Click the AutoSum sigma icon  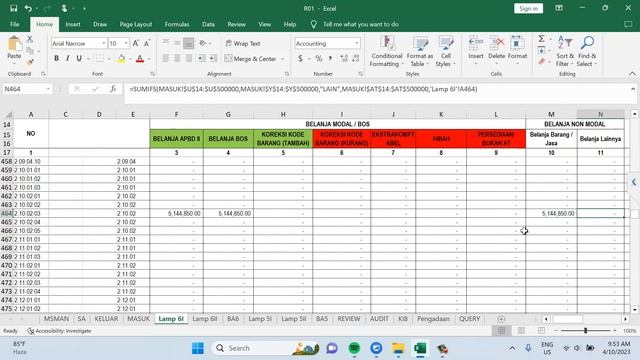pos(541,39)
